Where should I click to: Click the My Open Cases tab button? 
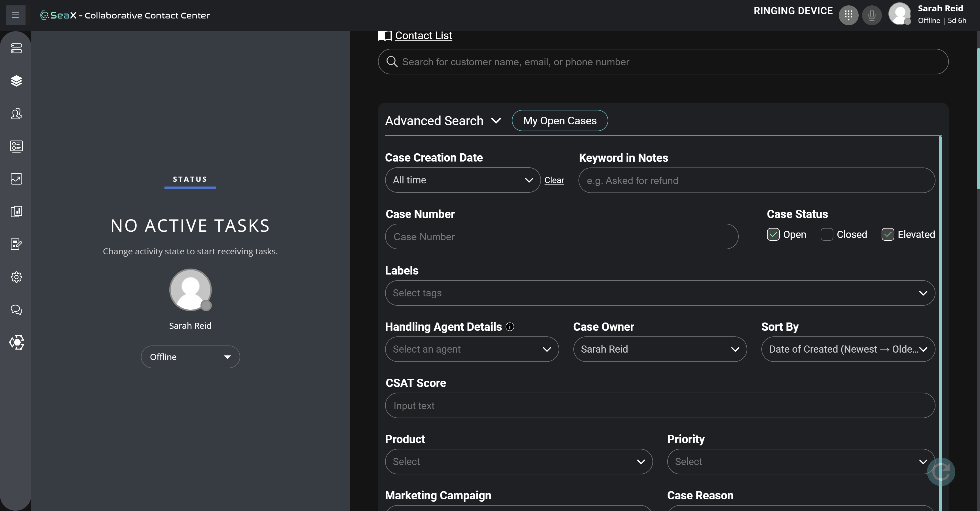point(560,120)
